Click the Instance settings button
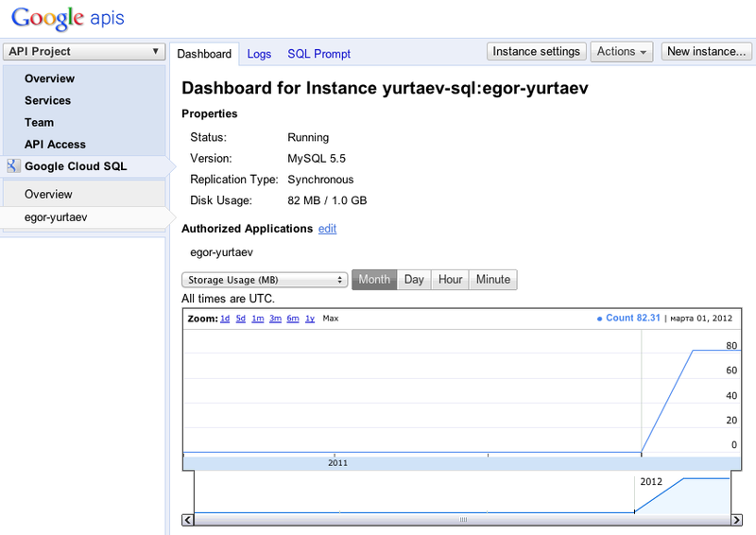 (x=536, y=51)
